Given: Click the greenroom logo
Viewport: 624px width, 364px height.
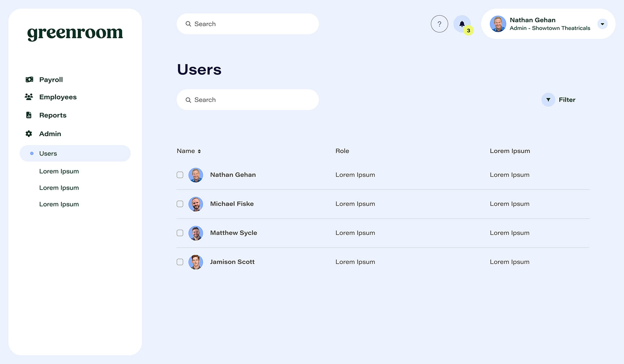Looking at the screenshot, I should tap(75, 33).
